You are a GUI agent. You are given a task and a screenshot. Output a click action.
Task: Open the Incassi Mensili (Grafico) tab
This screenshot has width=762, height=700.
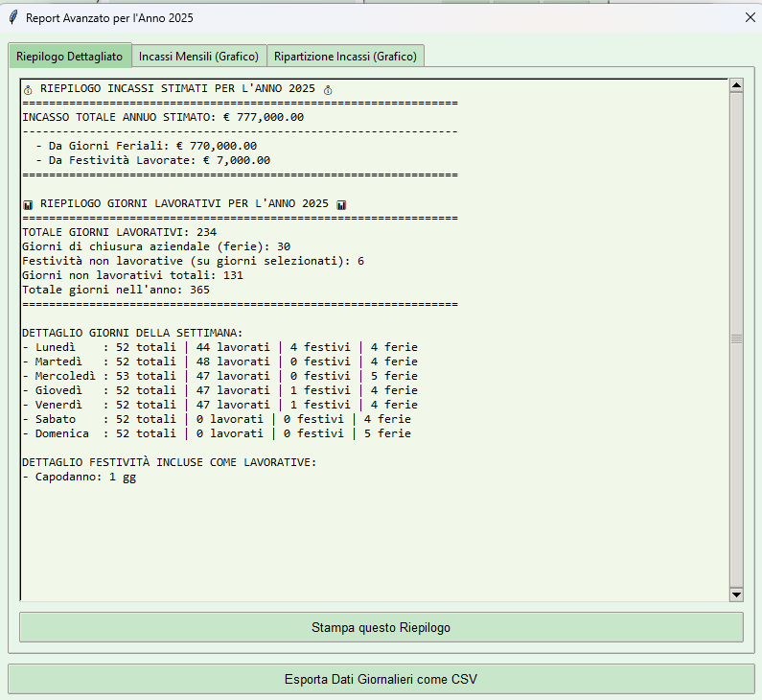(198, 57)
